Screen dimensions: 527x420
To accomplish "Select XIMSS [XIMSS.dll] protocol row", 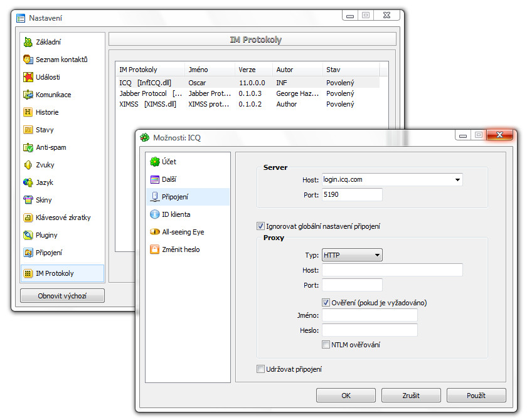I will pyautogui.click(x=248, y=104).
